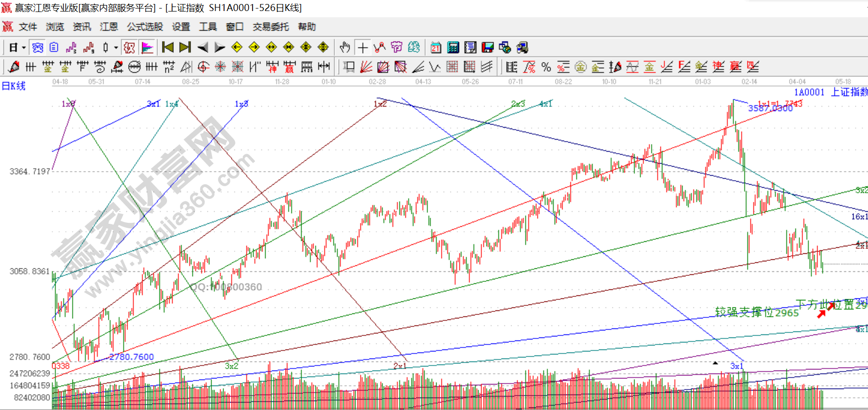868x410 pixels.
Task: Select the percent sign % tool
Action: [x=546, y=67]
